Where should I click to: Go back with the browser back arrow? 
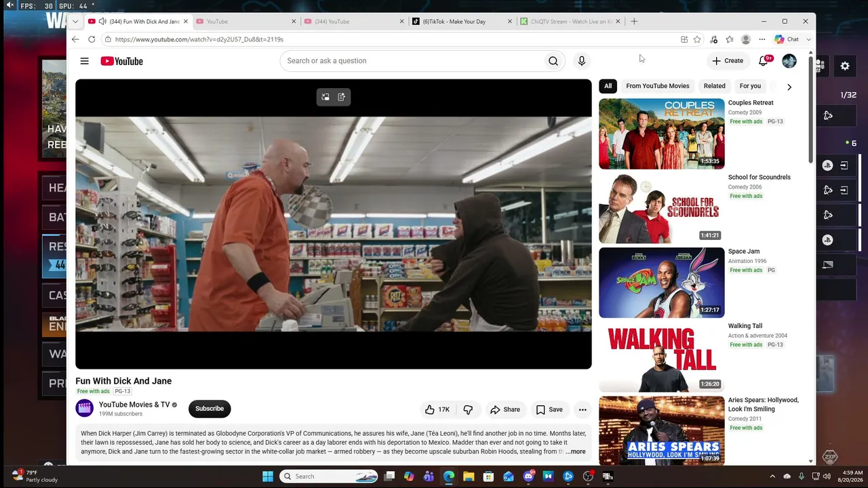[75, 39]
